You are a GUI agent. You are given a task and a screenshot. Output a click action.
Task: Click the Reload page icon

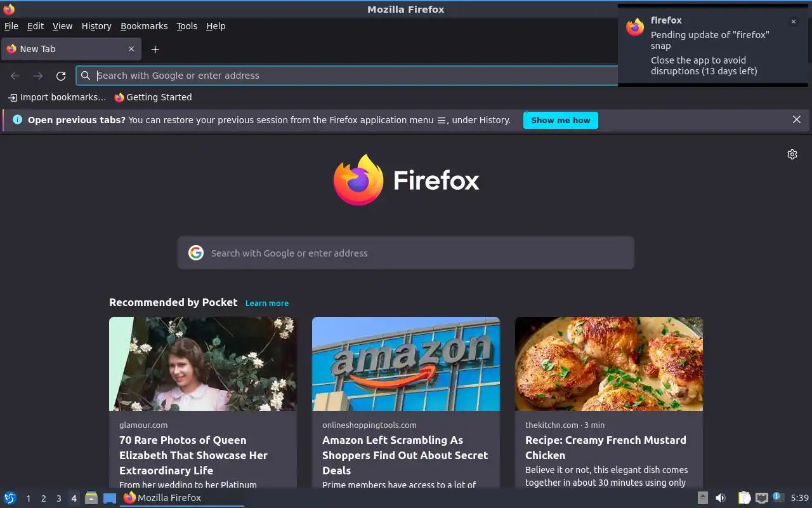pos(61,76)
